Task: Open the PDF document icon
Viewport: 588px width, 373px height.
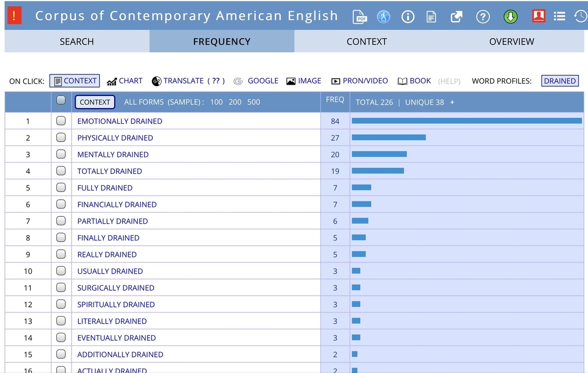Action: 361,17
